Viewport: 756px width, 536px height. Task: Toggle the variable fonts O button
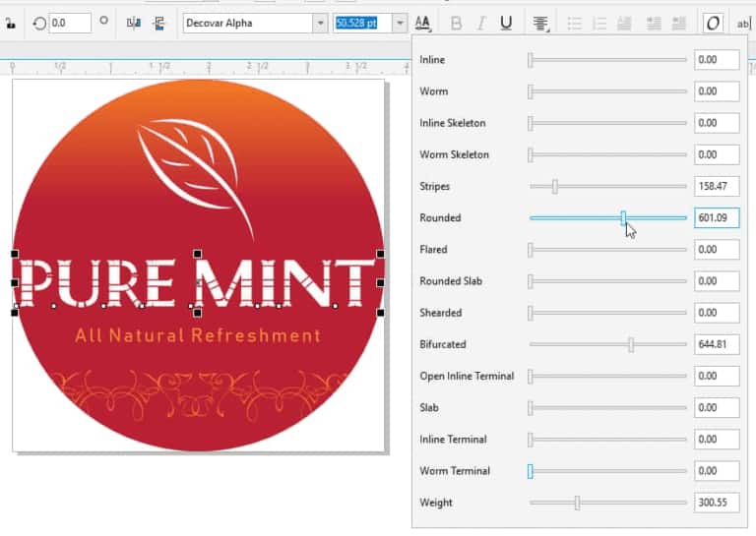click(x=712, y=24)
